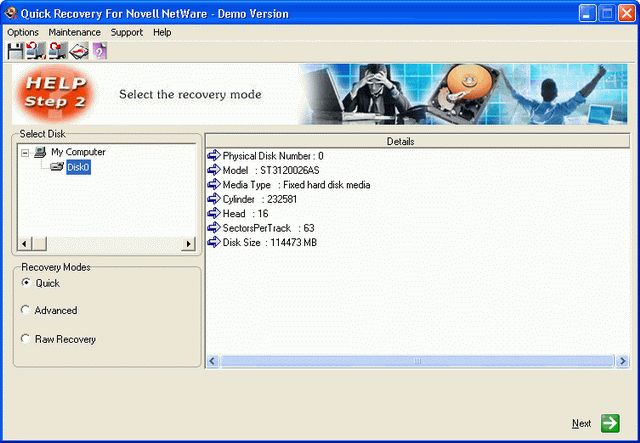The height and width of the screenshot is (443, 640).
Task: Click the 'Cylinder : 232581' row
Action: click(260, 199)
